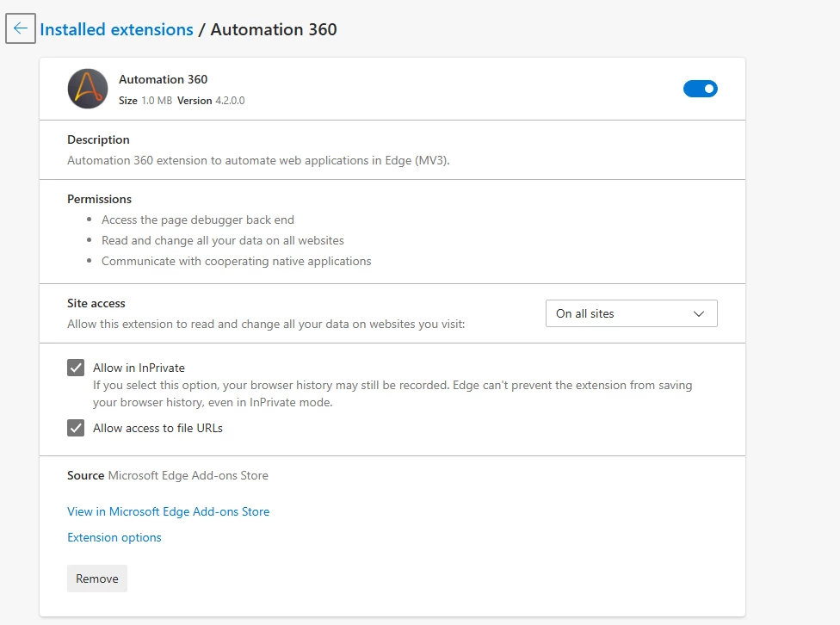The height and width of the screenshot is (625, 840).
Task: Click the Site access heading
Action: tap(96, 303)
